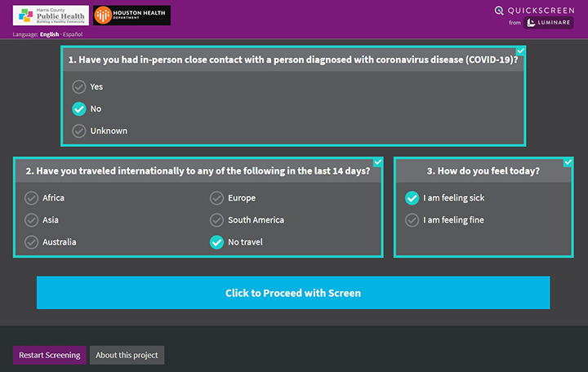Click to Proceed with Screen button
The width and height of the screenshot is (588, 372).
coord(293,293)
